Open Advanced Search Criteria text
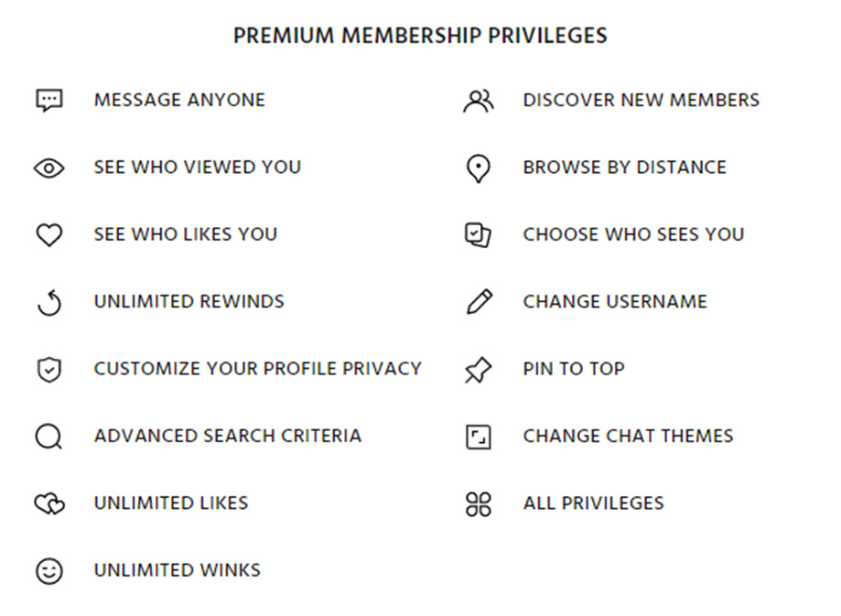The height and width of the screenshot is (616, 841). coord(228,436)
